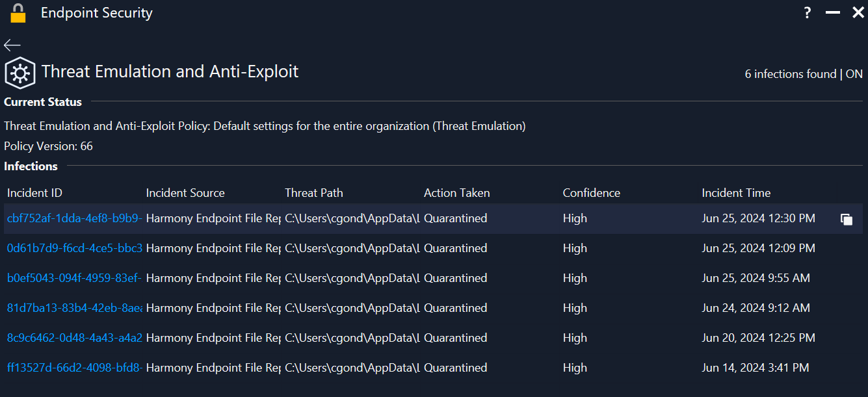Click Harmony Endpoint source in Jun 25 12:09 PM row
868x397 pixels.
tap(213, 248)
